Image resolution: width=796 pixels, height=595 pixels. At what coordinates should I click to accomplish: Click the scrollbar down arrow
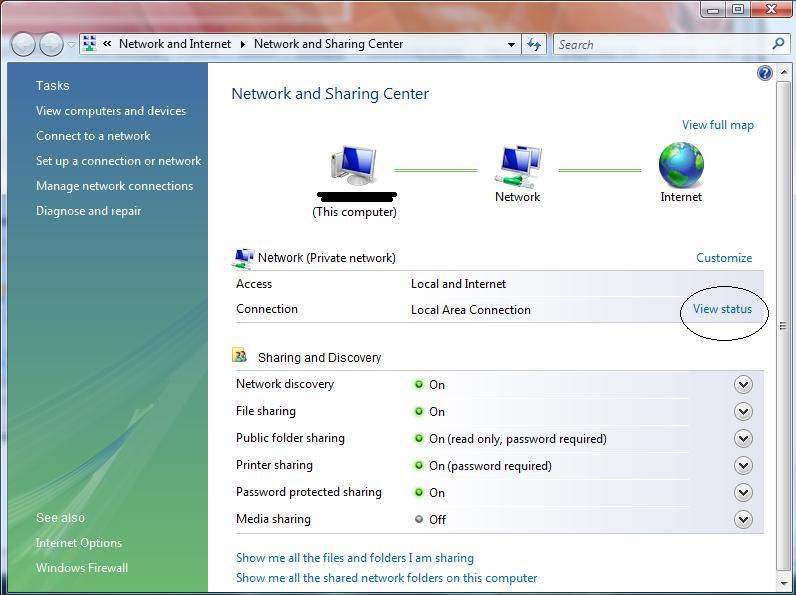(x=783, y=582)
